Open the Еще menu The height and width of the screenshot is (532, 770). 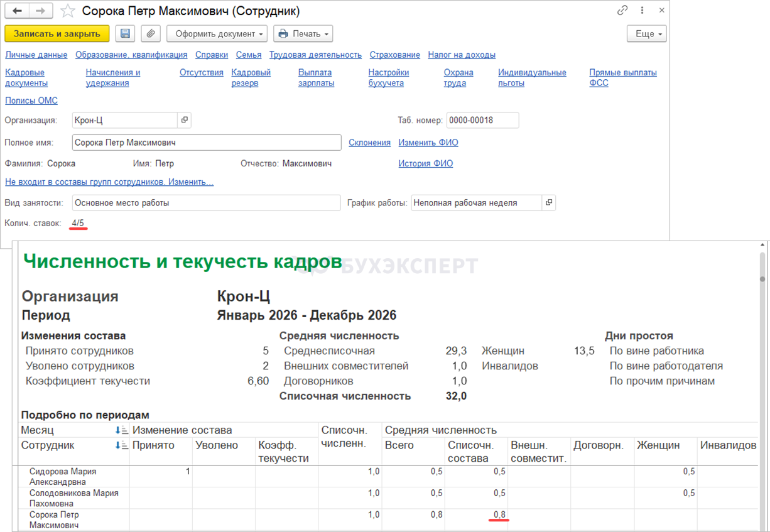pos(646,34)
